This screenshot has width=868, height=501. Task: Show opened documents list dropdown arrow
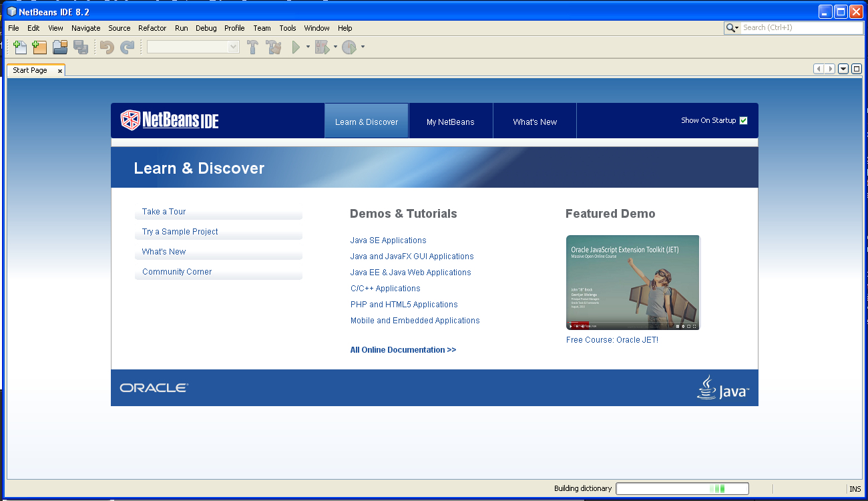point(843,69)
